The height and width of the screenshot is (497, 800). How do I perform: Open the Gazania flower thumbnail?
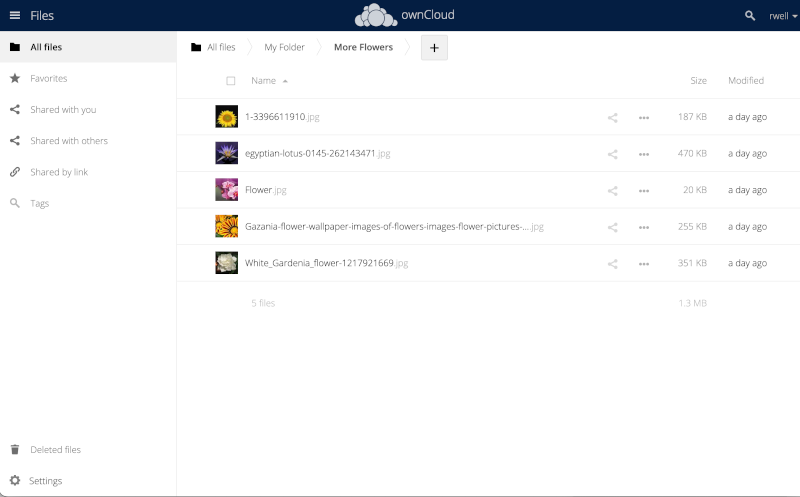(x=227, y=226)
